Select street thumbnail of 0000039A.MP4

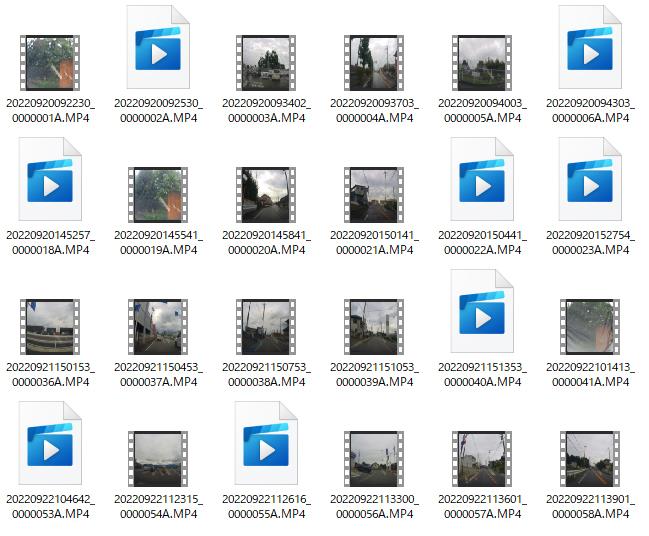coord(374,327)
